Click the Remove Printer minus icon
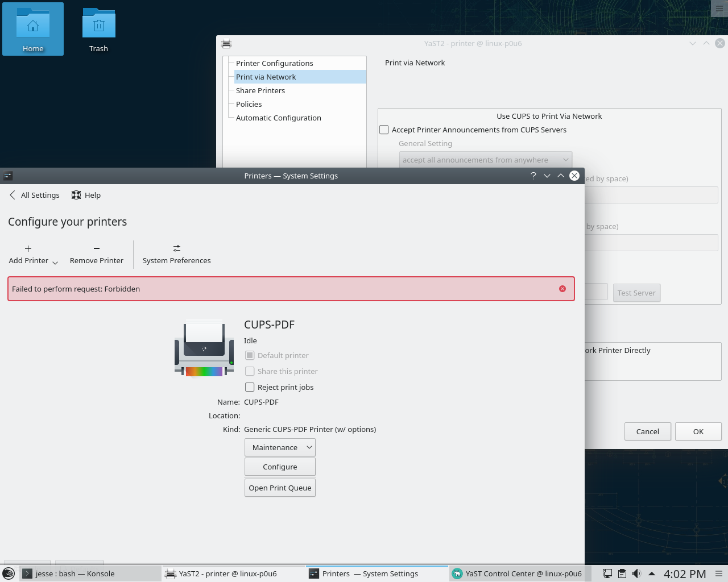Viewport: 728px width, 582px height. (x=97, y=248)
